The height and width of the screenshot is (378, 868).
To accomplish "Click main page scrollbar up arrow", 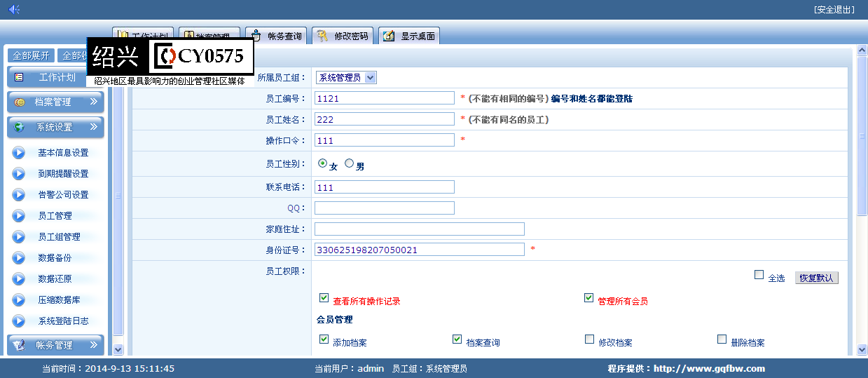I will [x=862, y=51].
